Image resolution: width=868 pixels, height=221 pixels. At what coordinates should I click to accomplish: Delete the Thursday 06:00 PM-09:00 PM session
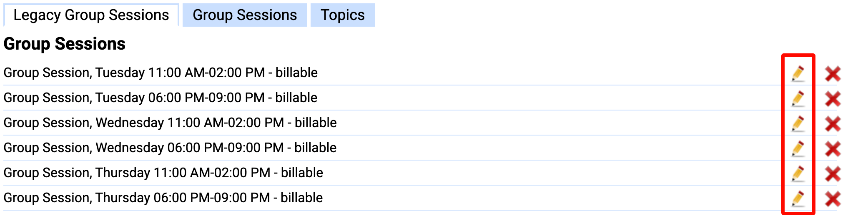pyautogui.click(x=833, y=199)
